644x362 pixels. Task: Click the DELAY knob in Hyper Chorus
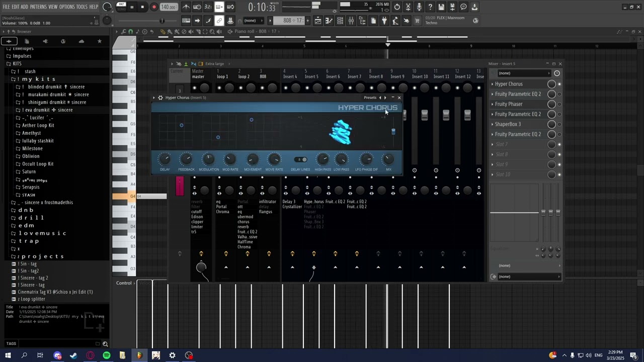(x=165, y=159)
